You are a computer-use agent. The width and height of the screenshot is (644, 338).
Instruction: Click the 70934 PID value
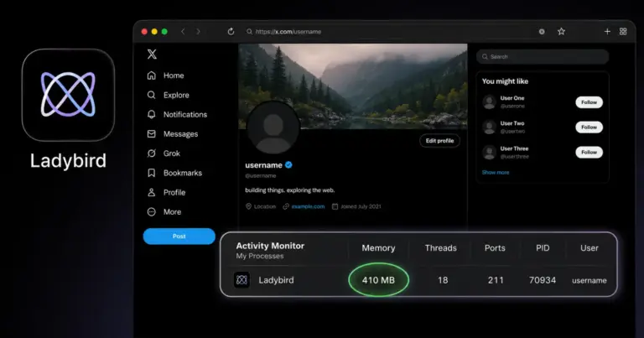[543, 280]
